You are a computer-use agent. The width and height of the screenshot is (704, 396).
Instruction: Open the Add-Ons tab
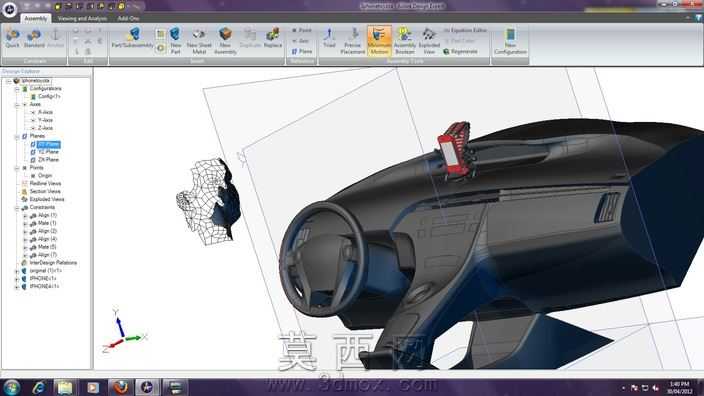(128, 18)
